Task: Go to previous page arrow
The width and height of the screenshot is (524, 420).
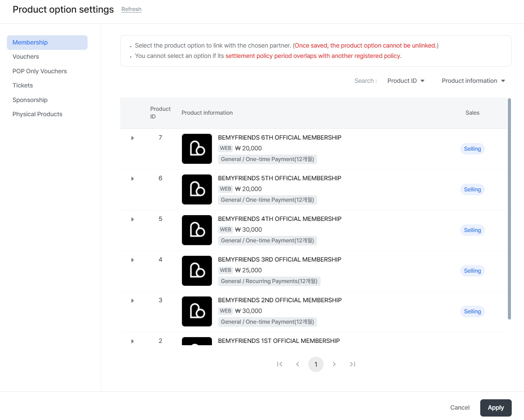Action: (298, 364)
